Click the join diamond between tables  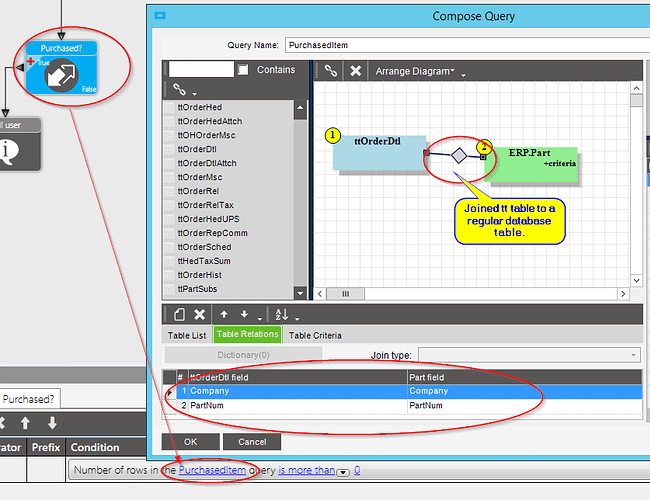coord(458,155)
